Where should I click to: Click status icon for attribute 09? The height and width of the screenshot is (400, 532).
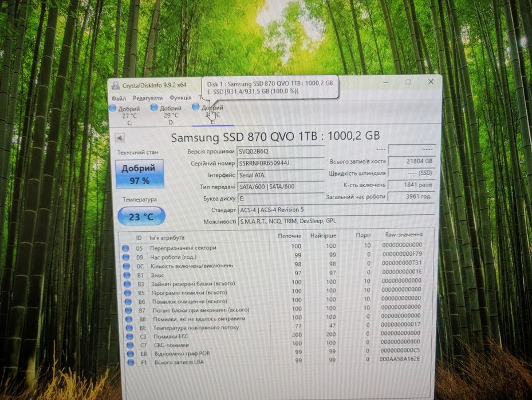coord(126,258)
